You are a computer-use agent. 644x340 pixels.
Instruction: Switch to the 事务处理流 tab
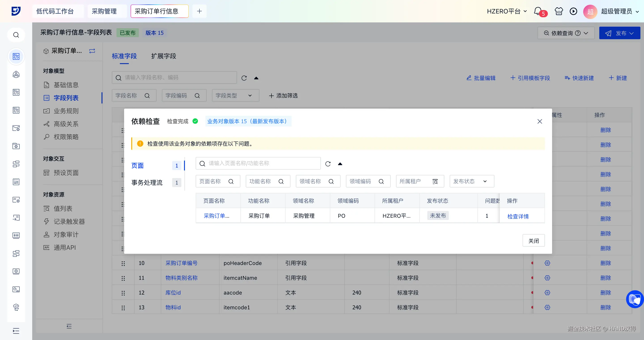147,183
